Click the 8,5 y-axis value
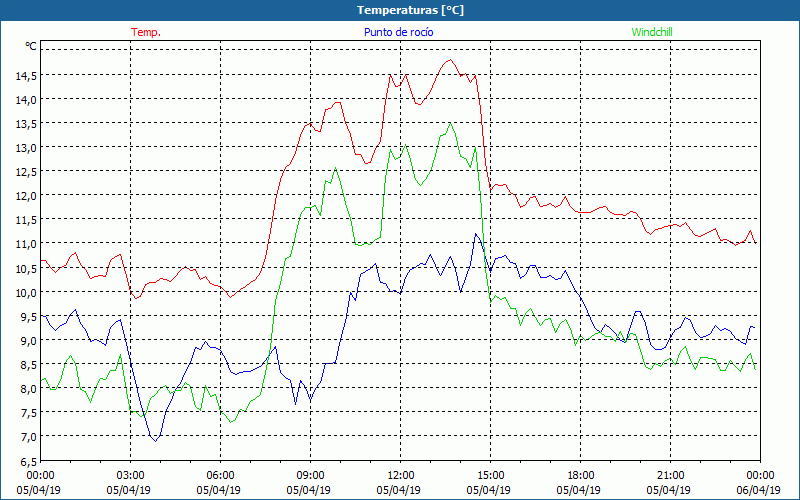The width and height of the screenshot is (800, 500). coord(28,364)
